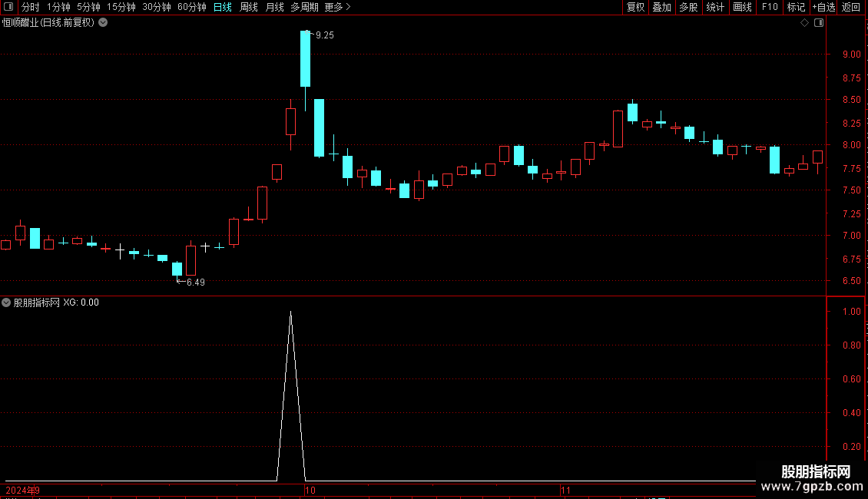Select the 1分钟 period
The height and width of the screenshot is (499, 868).
[58, 7]
